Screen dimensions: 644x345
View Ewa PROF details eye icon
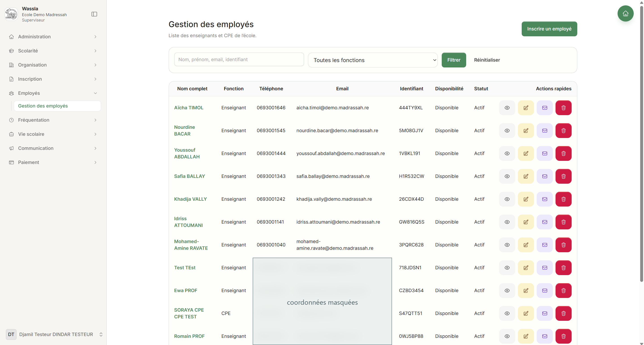coord(507,291)
